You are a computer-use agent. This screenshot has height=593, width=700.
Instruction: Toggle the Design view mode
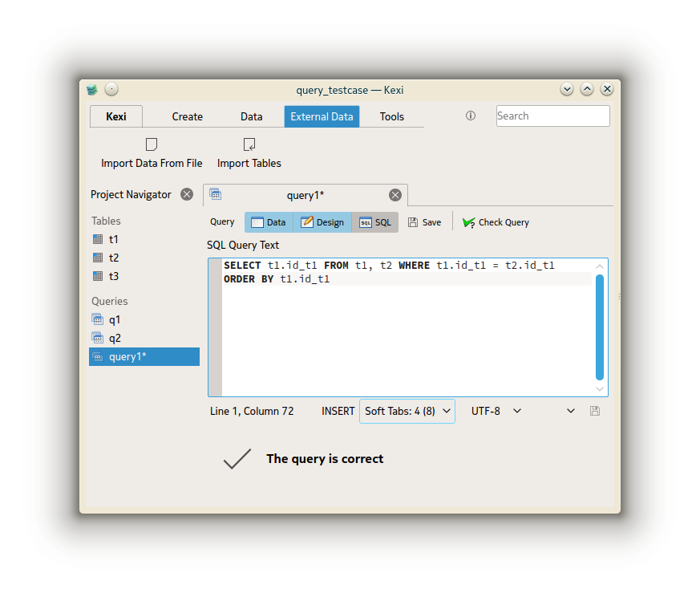click(322, 222)
